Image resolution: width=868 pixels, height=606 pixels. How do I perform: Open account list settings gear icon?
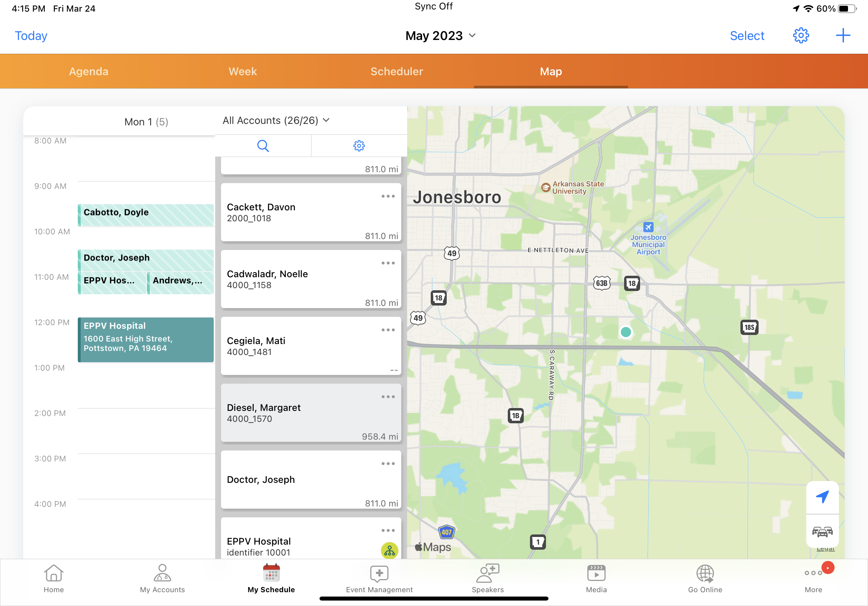point(359,146)
